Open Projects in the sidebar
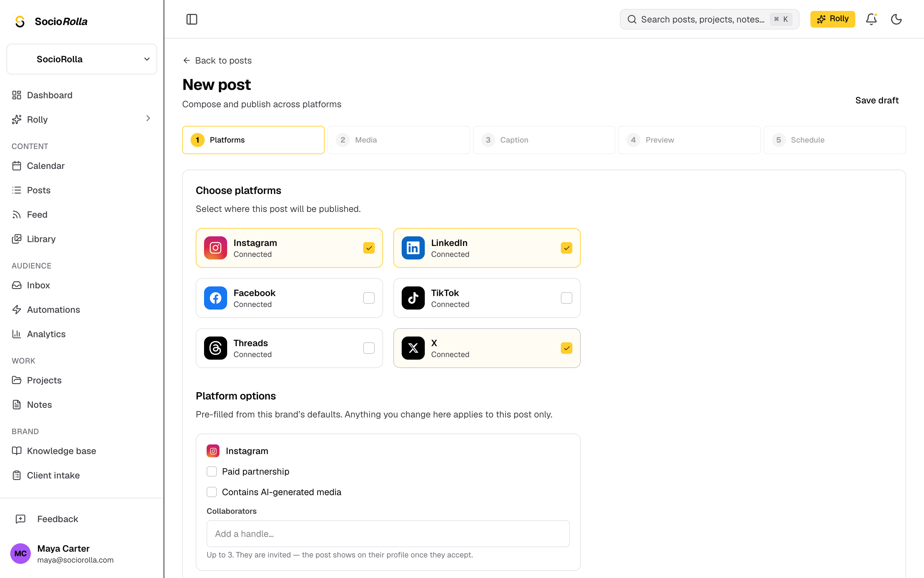Screen dimensions: 924x578 pos(82,381)
